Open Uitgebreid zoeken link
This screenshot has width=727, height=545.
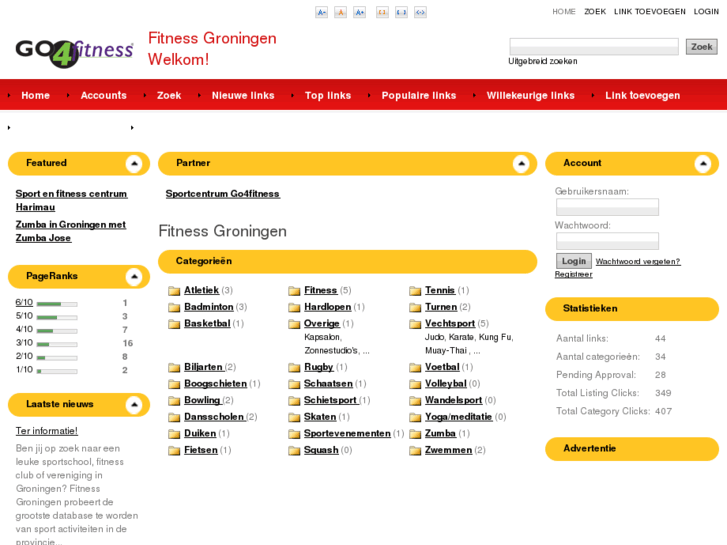[542, 61]
